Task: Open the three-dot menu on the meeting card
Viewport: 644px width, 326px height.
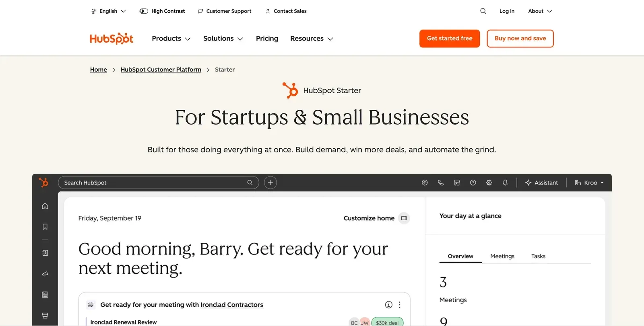Action: (400, 305)
